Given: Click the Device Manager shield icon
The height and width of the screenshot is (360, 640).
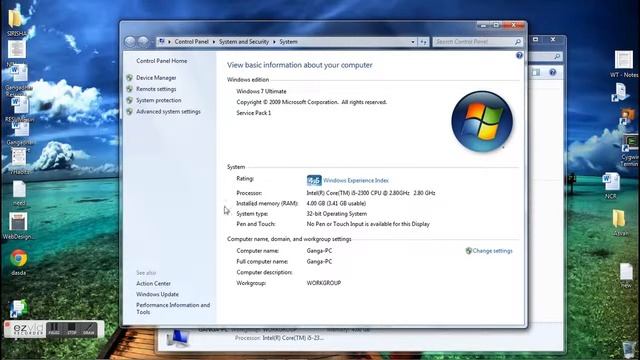Looking at the screenshot, I should [130, 78].
